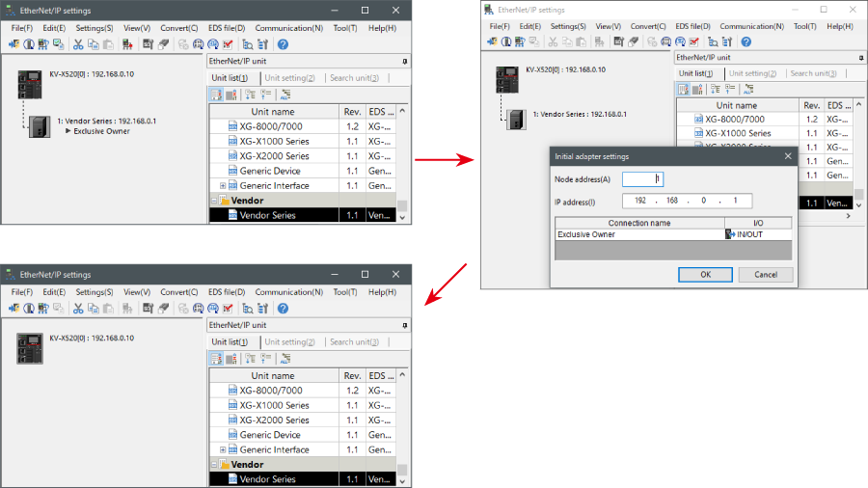Screen dimensions: 868x488
Task: Click the IN/OUT icon in the Exclusive Owner row
Action: point(730,234)
